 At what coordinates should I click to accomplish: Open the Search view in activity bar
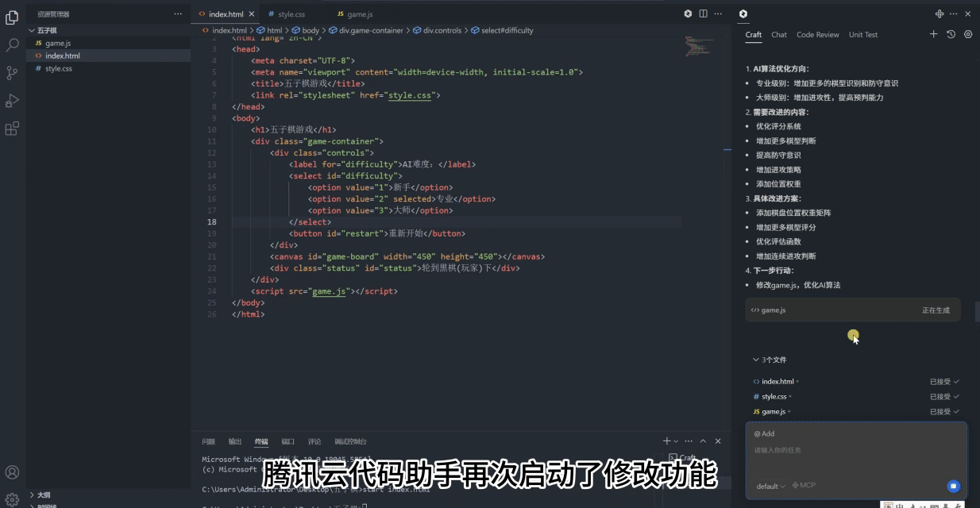click(x=12, y=45)
